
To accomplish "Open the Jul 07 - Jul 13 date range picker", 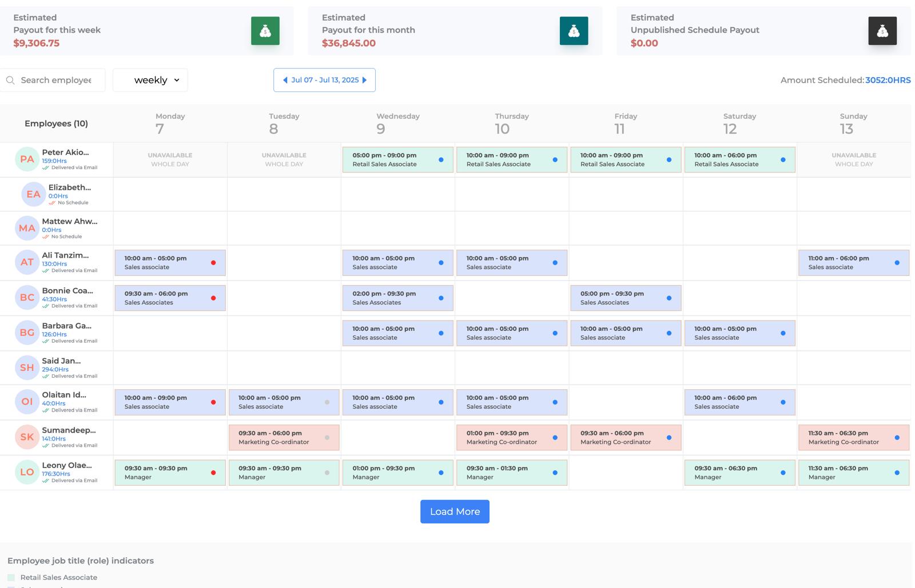I will [x=324, y=80].
